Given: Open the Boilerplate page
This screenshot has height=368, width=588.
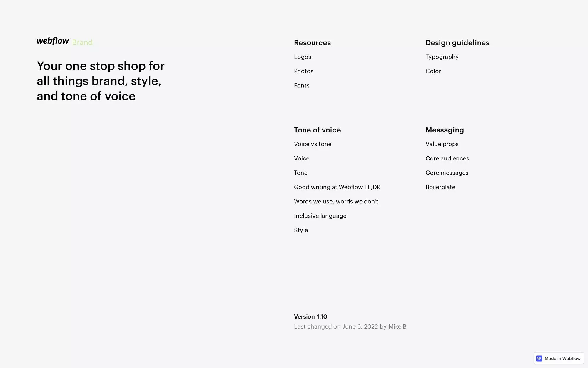Looking at the screenshot, I should coord(440,187).
